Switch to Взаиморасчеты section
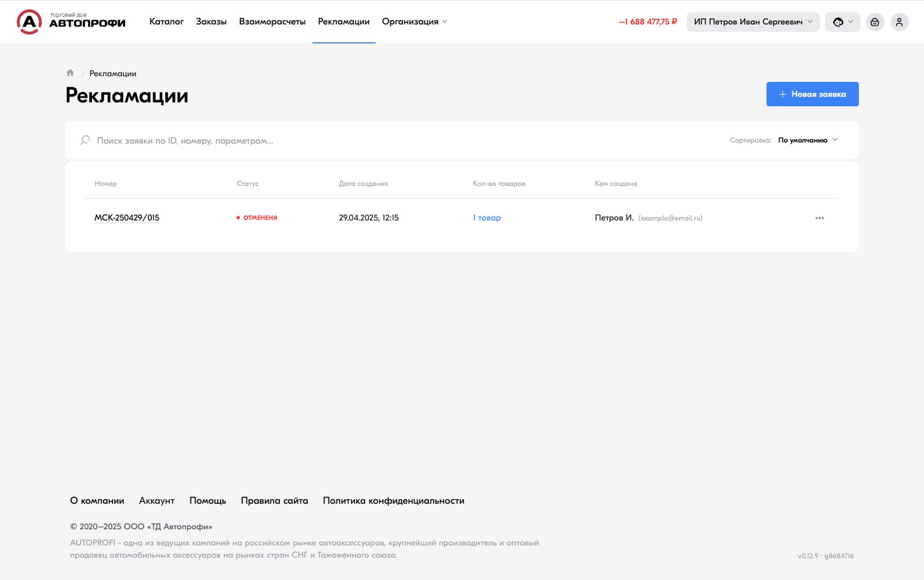The height and width of the screenshot is (580, 924). [x=272, y=22]
